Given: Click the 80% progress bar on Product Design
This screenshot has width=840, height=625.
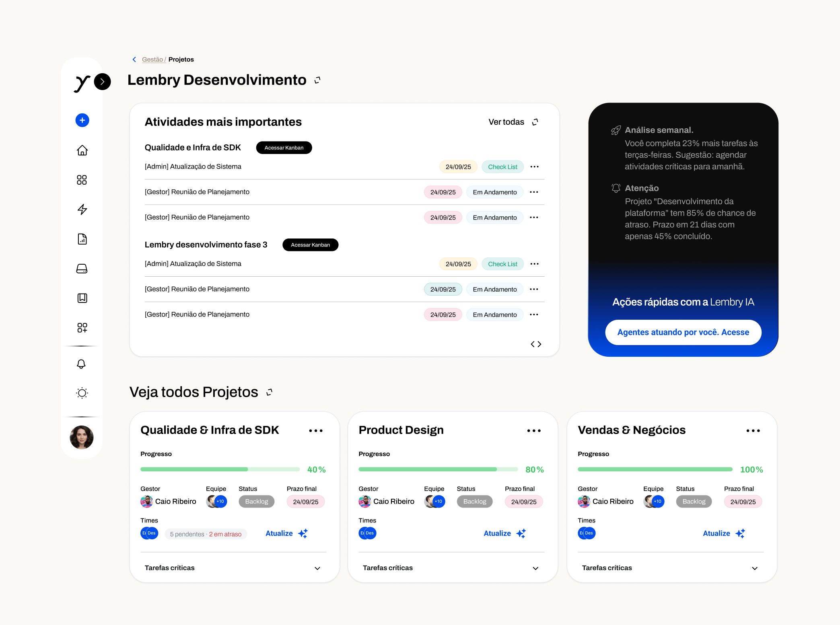Looking at the screenshot, I should pyautogui.click(x=438, y=469).
